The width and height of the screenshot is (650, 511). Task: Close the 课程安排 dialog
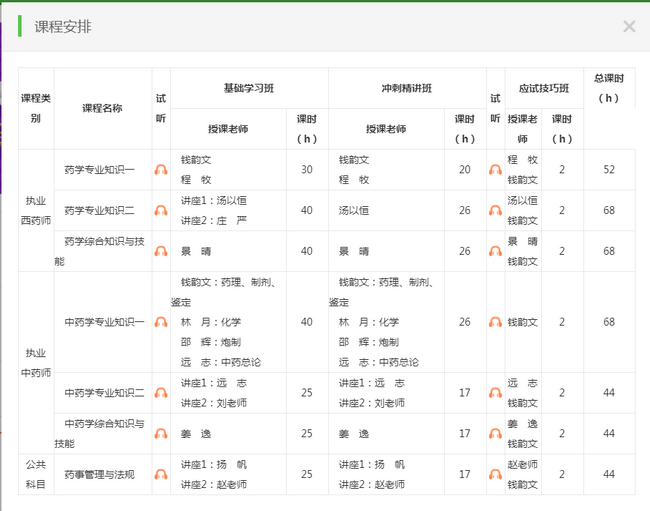tap(629, 26)
